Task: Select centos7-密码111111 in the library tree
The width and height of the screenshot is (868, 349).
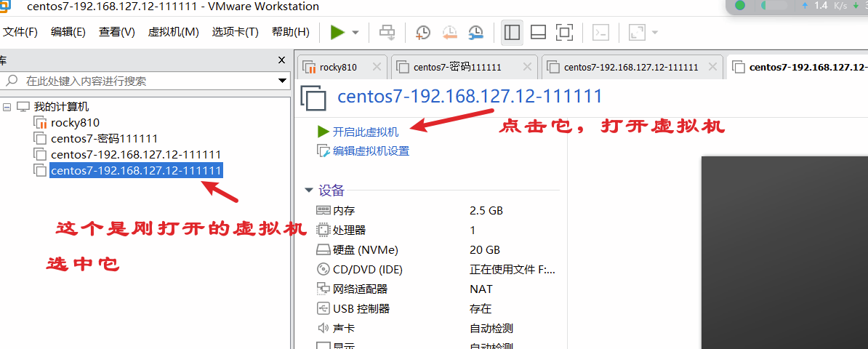Action: click(105, 138)
